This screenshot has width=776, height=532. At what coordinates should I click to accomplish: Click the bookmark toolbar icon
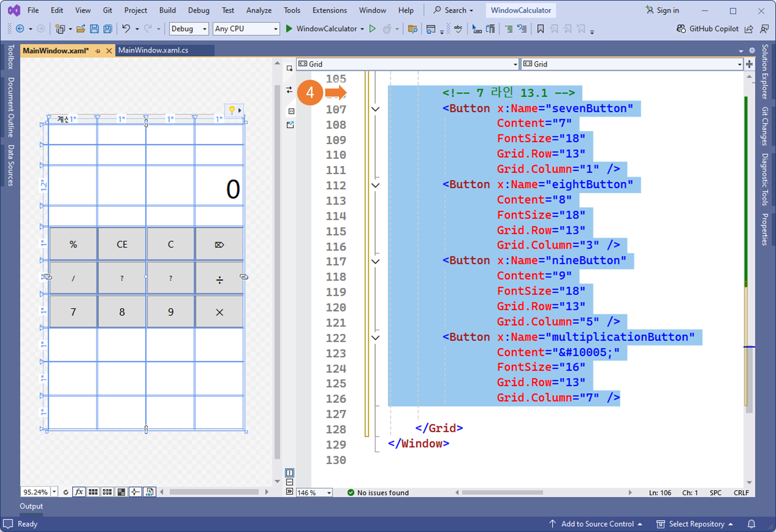click(541, 29)
